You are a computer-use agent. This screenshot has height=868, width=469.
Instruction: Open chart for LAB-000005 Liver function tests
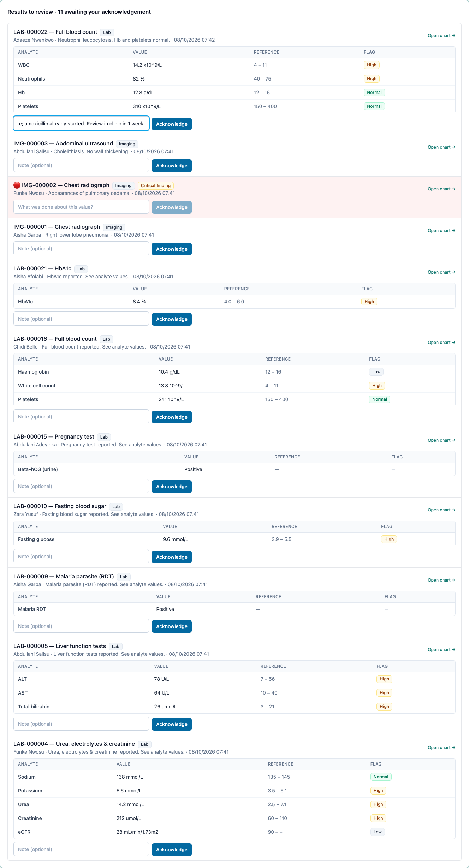click(441, 650)
